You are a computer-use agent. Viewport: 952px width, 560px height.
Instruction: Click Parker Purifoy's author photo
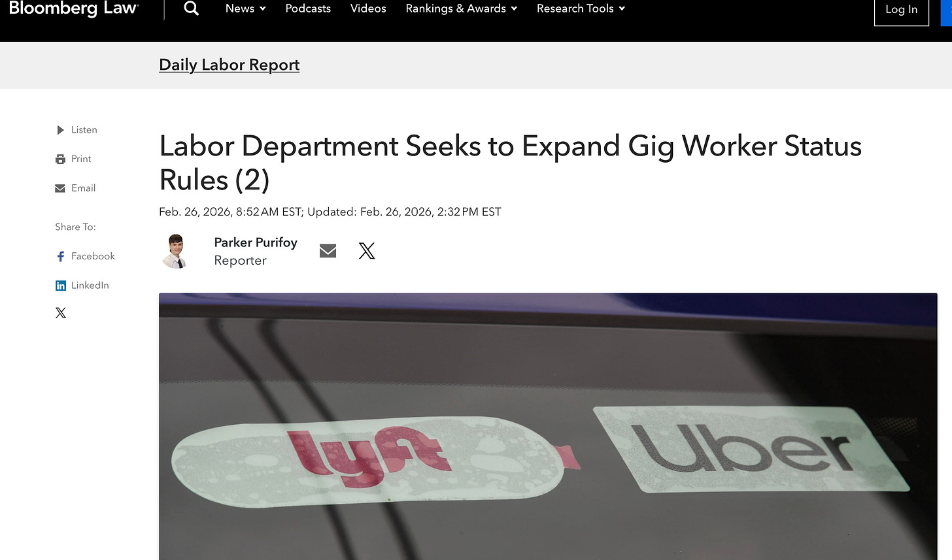point(175,251)
